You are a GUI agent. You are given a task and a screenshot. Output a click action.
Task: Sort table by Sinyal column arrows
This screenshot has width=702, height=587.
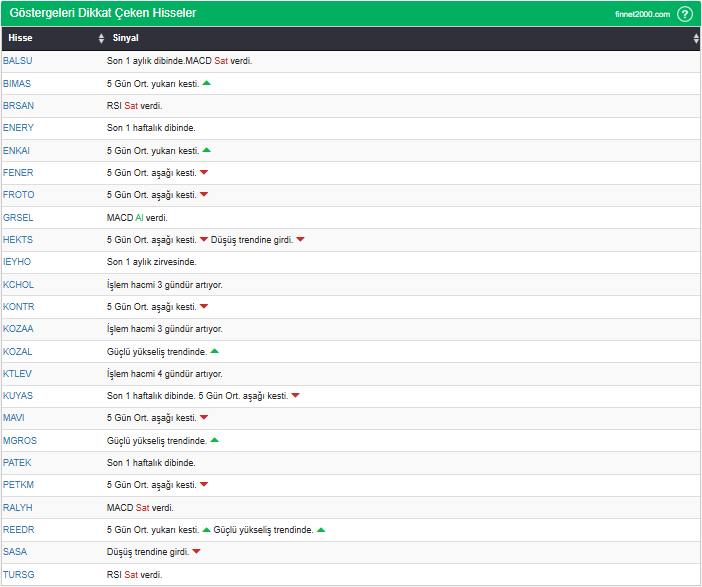pyautogui.click(x=696, y=38)
